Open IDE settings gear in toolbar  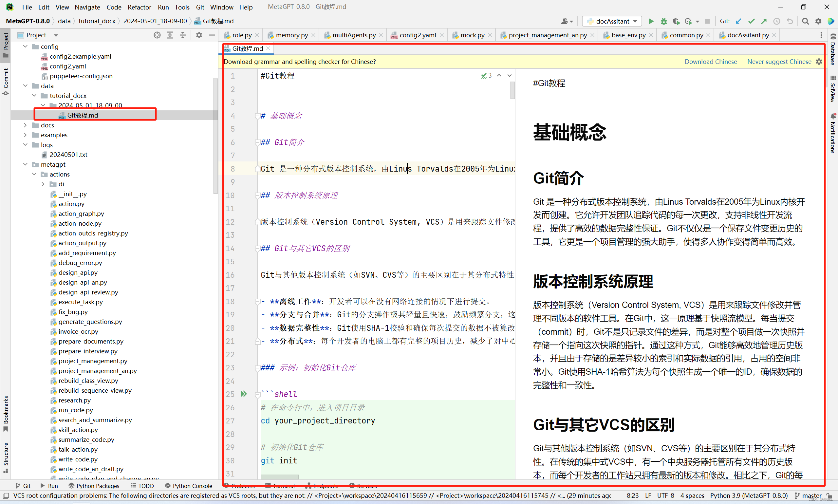click(818, 21)
